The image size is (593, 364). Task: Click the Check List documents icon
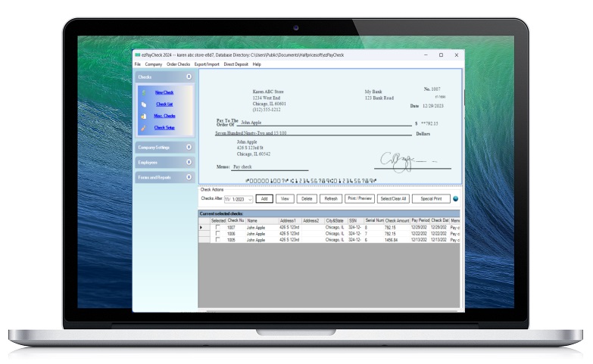144,104
